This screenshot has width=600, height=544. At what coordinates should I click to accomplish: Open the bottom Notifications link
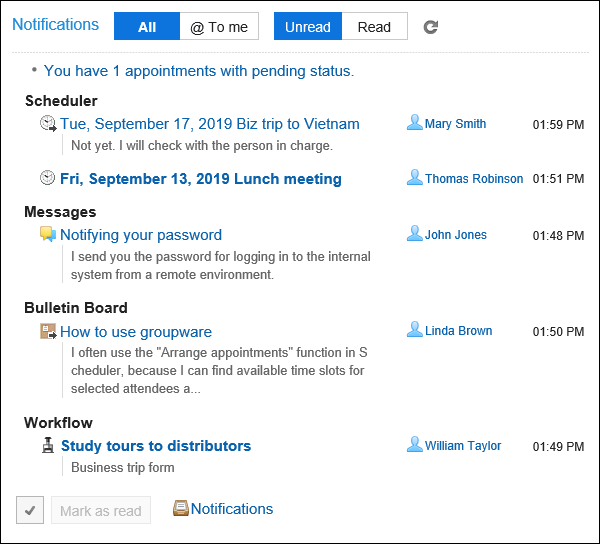[232, 509]
